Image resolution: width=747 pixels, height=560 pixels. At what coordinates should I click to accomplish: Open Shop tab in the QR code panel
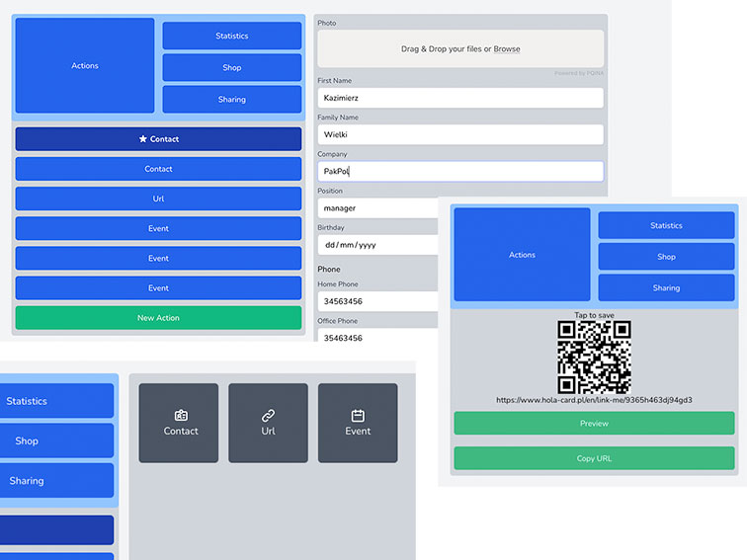(666, 257)
